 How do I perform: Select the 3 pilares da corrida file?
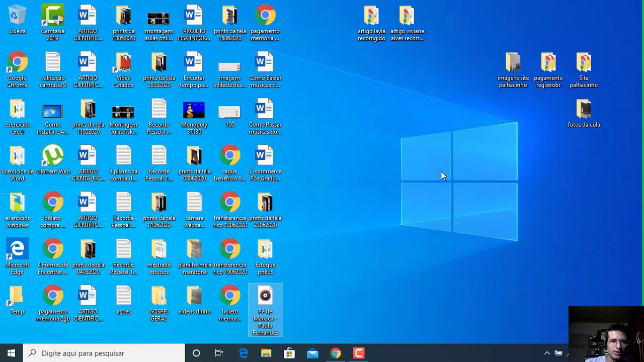[x=124, y=163]
